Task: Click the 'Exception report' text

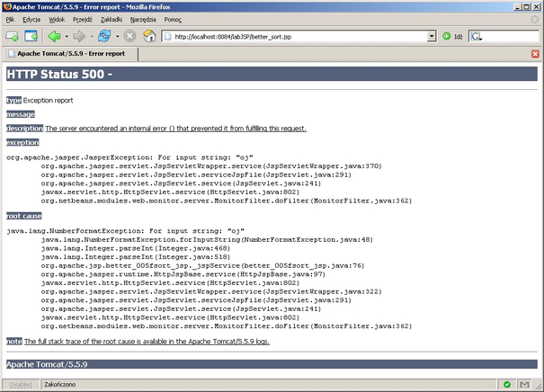Action: point(49,101)
